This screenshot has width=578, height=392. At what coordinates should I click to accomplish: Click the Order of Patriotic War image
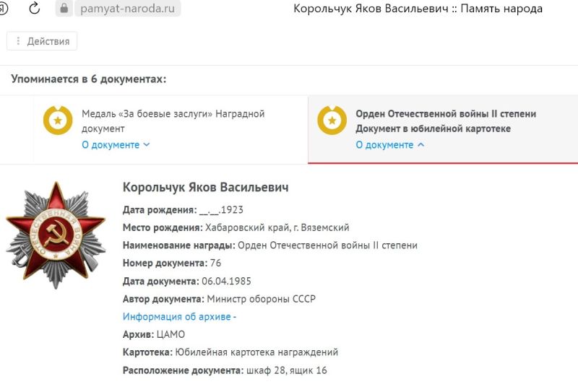tap(56, 235)
